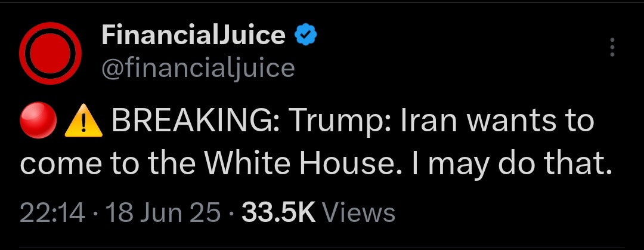
Task: Open the FinancialJuice display name link
Action: click(x=193, y=35)
